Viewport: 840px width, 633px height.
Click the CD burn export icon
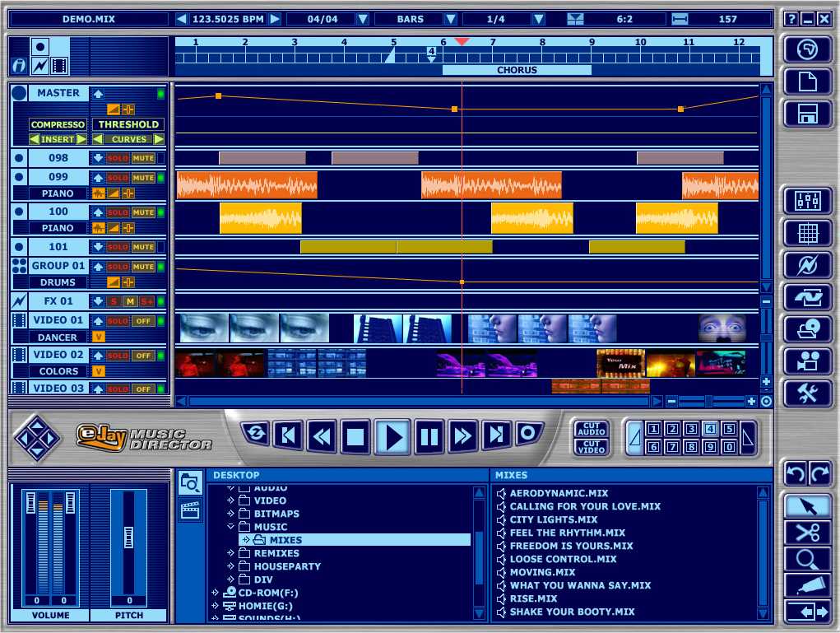point(807,329)
